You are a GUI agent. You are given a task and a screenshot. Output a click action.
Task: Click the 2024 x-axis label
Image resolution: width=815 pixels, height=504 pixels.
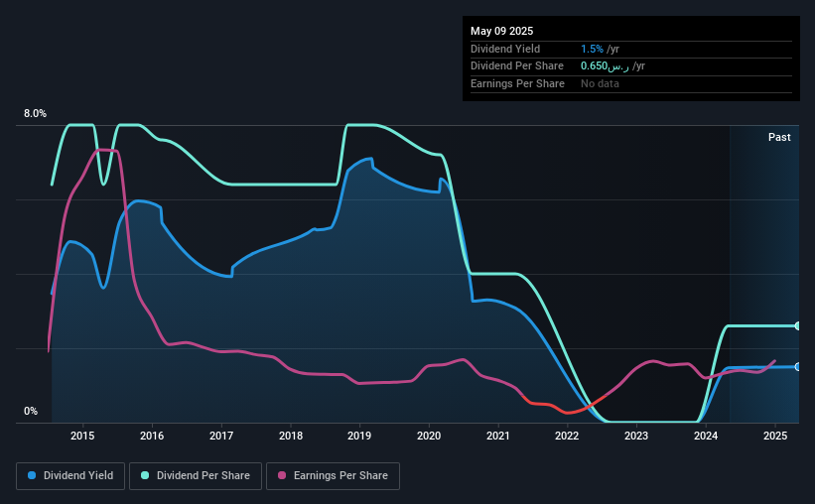(706, 436)
